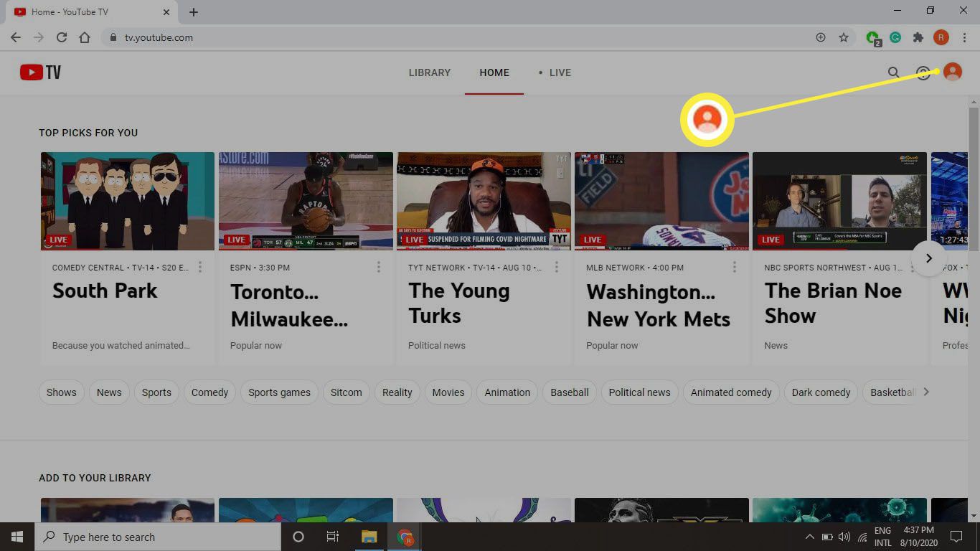
Task: Open the Chrome three-dot menu
Action: click(963, 37)
